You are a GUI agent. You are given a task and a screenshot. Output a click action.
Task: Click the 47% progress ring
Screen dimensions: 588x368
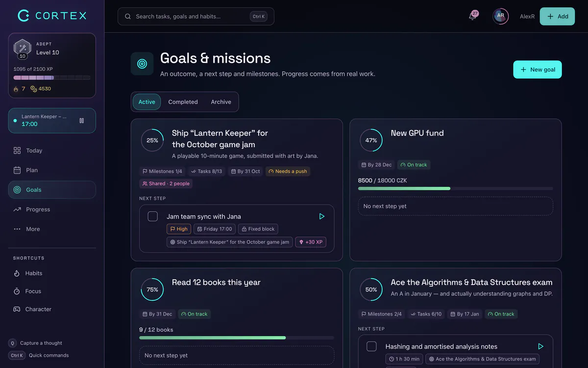coord(371,140)
